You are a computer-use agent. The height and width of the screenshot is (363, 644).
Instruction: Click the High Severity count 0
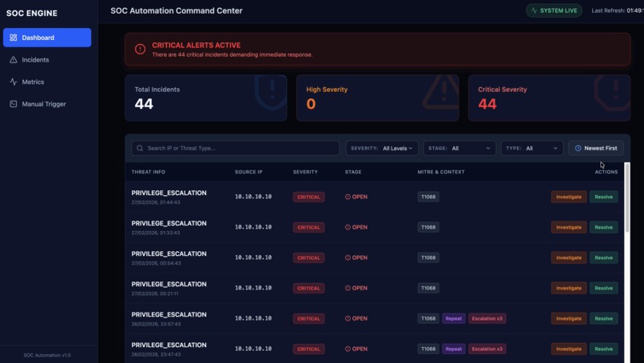(x=311, y=104)
